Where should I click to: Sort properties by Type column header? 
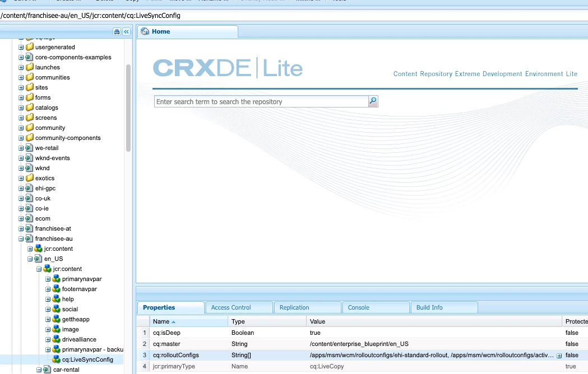pyautogui.click(x=267, y=321)
